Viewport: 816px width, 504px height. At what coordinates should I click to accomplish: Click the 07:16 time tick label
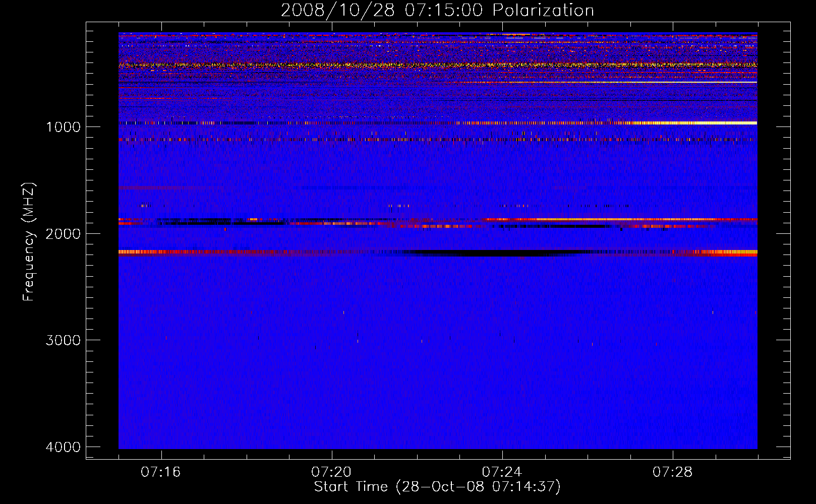tap(161, 472)
